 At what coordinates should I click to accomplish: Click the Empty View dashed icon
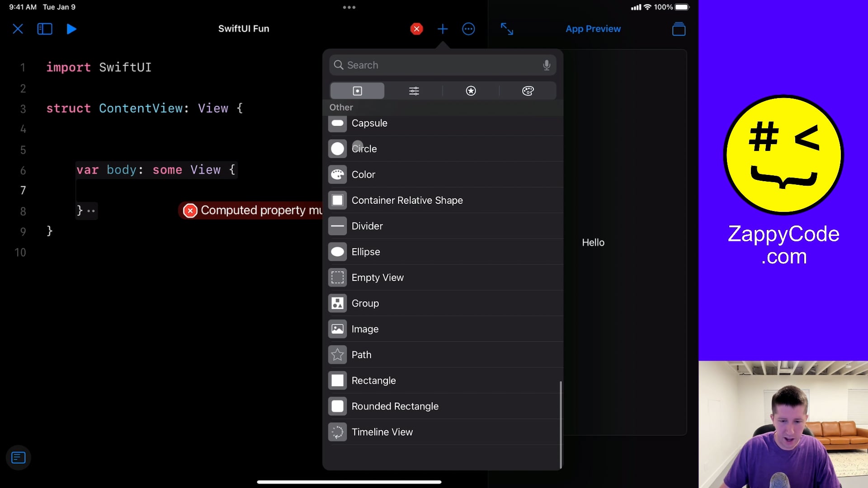(337, 277)
